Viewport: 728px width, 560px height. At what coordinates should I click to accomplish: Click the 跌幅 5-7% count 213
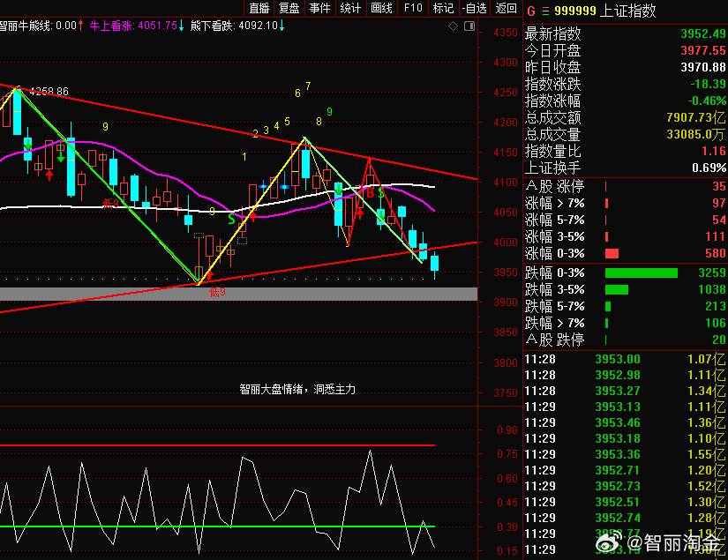pos(716,306)
